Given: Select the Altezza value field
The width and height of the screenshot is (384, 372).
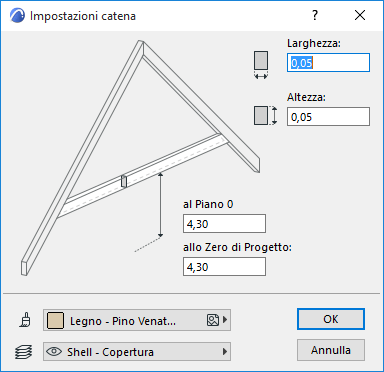Looking at the screenshot, I should tap(328, 117).
